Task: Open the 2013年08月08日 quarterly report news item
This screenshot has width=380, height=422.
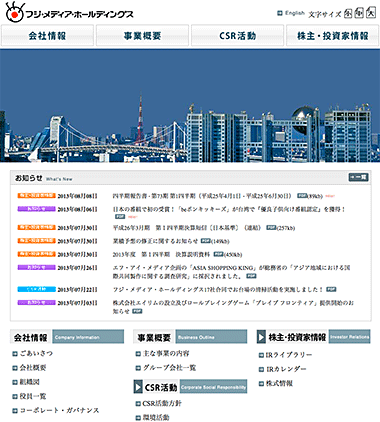Action: [202, 196]
